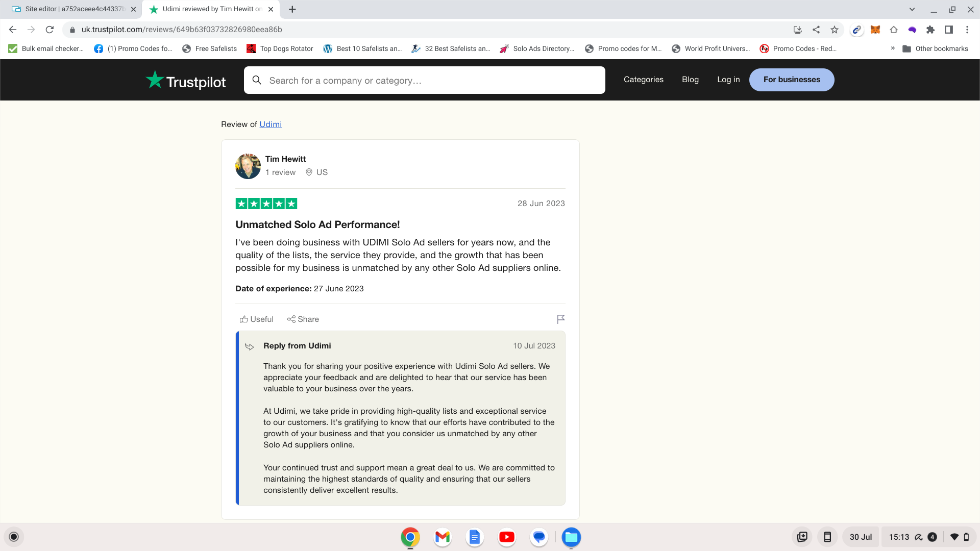
Task: Open Chrome three-dot menu
Action: tap(967, 30)
